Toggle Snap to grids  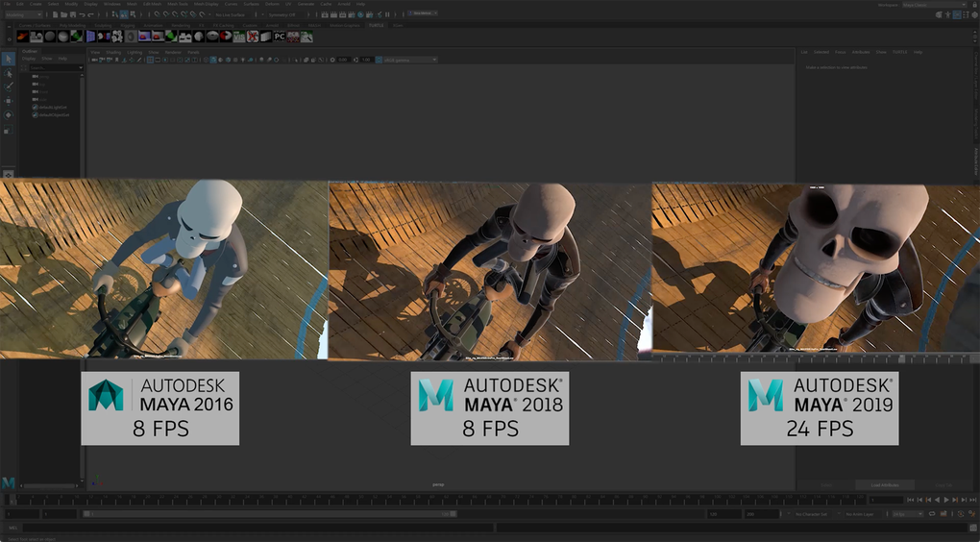(x=157, y=14)
